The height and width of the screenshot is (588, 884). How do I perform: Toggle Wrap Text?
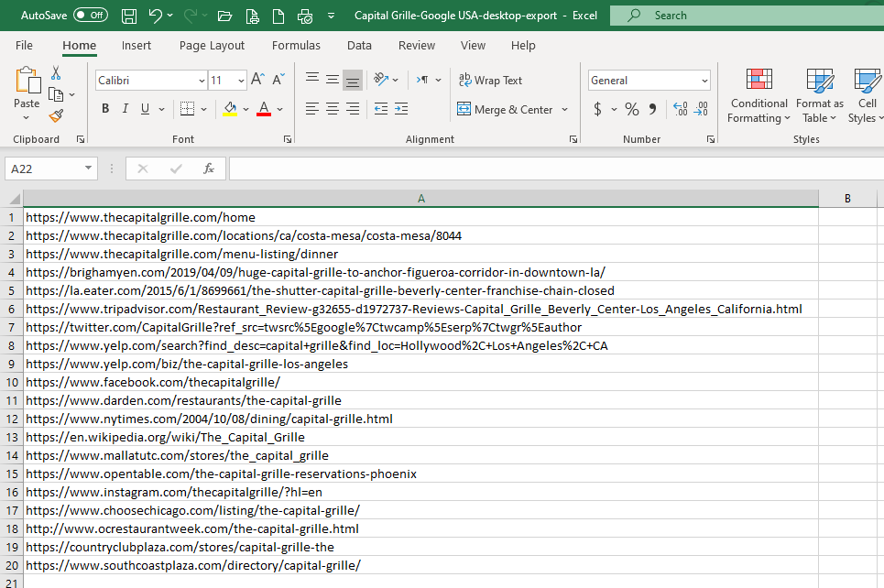(490, 81)
